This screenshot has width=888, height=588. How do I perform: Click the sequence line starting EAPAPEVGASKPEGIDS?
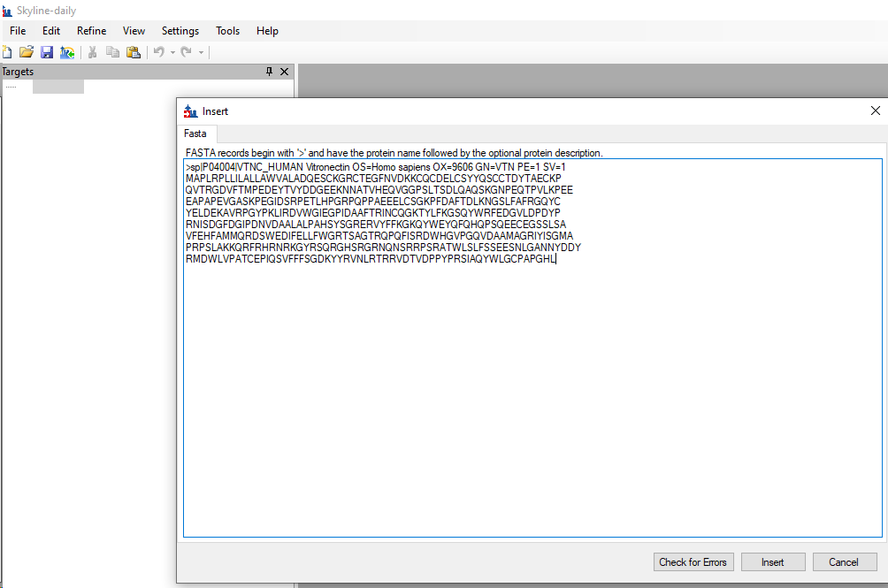point(372,202)
